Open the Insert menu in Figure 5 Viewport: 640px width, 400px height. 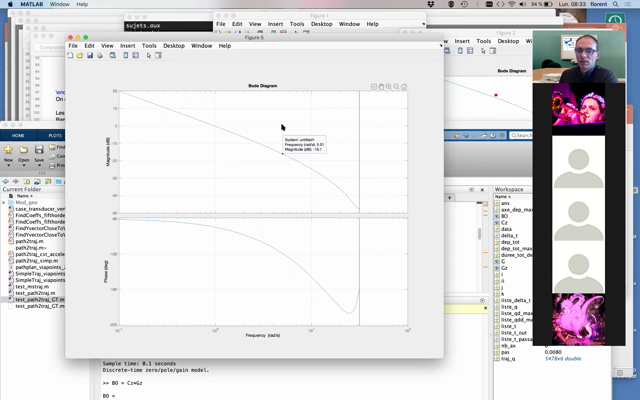128,45
